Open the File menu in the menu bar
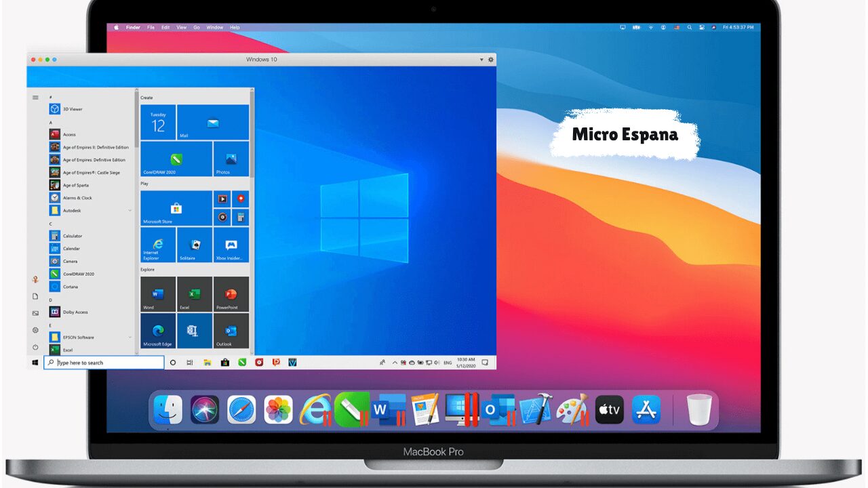The image size is (868, 488). (151, 28)
